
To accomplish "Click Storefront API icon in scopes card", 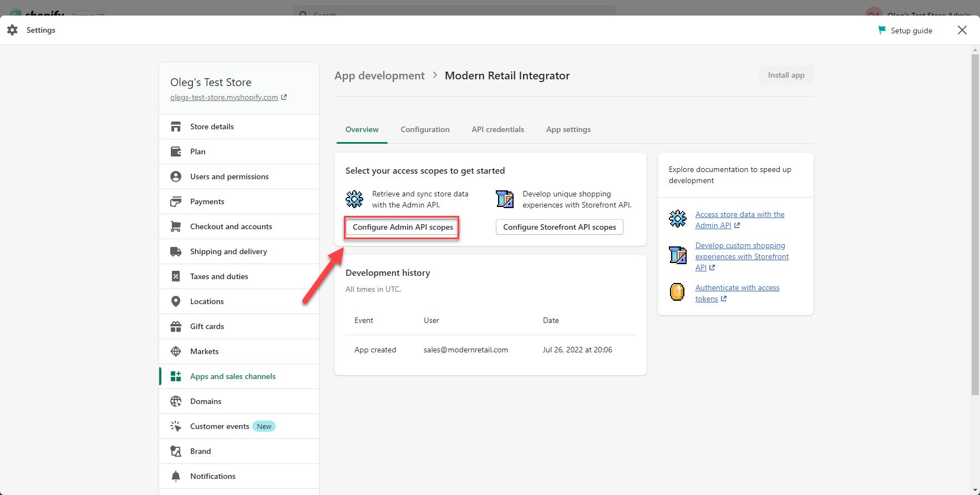I will pos(505,199).
